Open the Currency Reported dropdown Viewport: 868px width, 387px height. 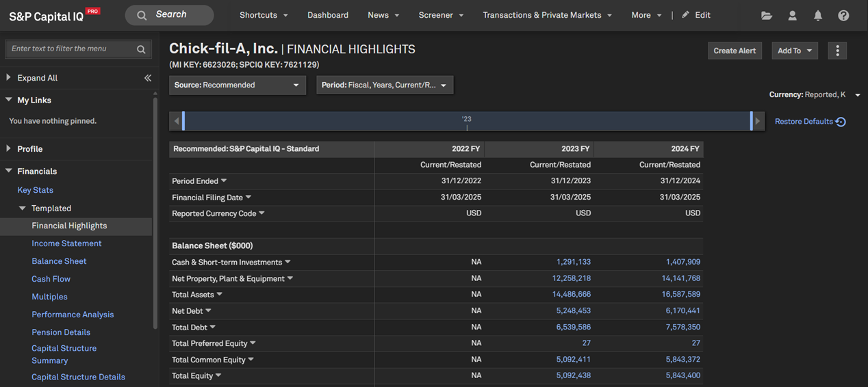tap(858, 95)
